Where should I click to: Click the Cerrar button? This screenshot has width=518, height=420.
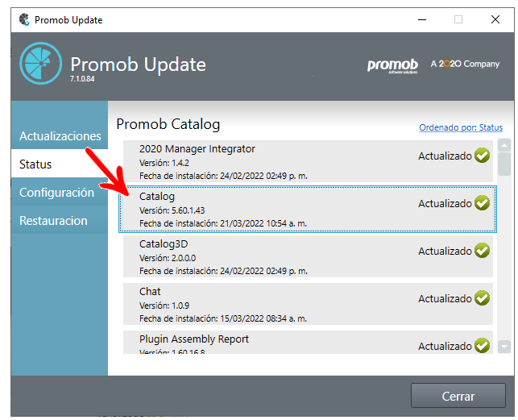[x=458, y=396]
